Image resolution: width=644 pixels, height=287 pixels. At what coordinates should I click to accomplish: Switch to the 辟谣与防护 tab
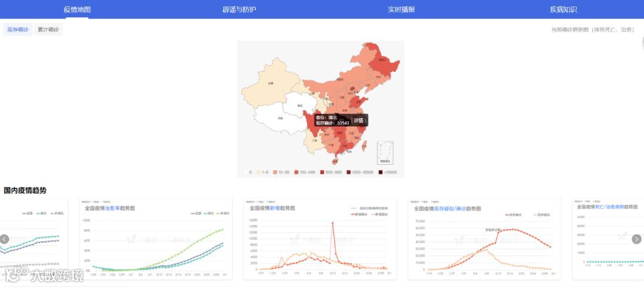(x=240, y=10)
